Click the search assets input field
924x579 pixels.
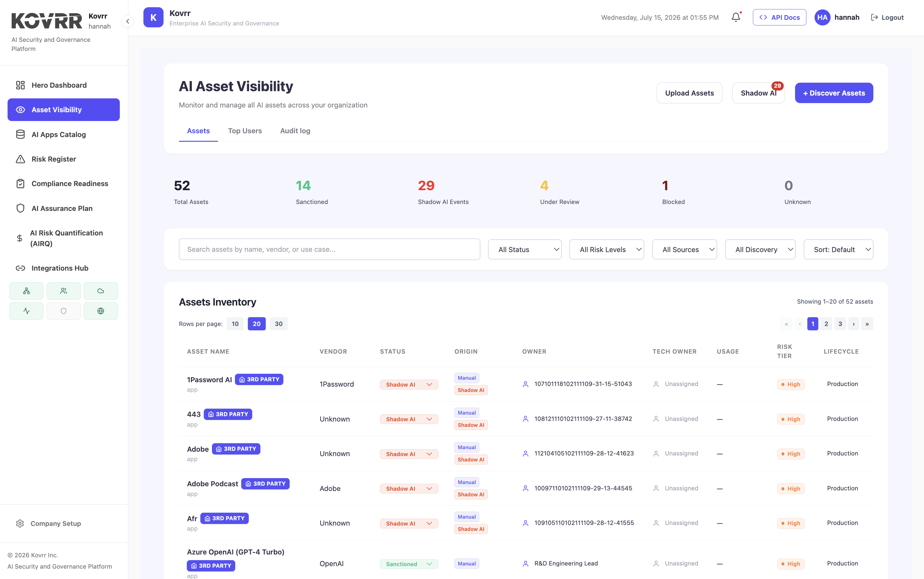330,249
